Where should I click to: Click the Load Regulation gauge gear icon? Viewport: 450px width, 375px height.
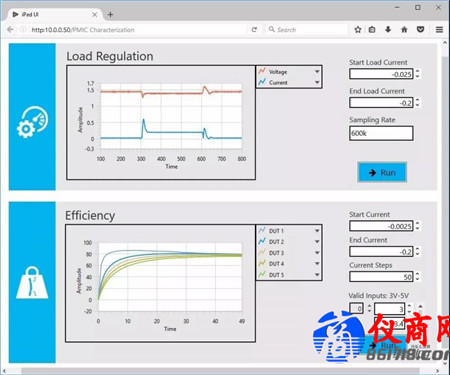(32, 122)
